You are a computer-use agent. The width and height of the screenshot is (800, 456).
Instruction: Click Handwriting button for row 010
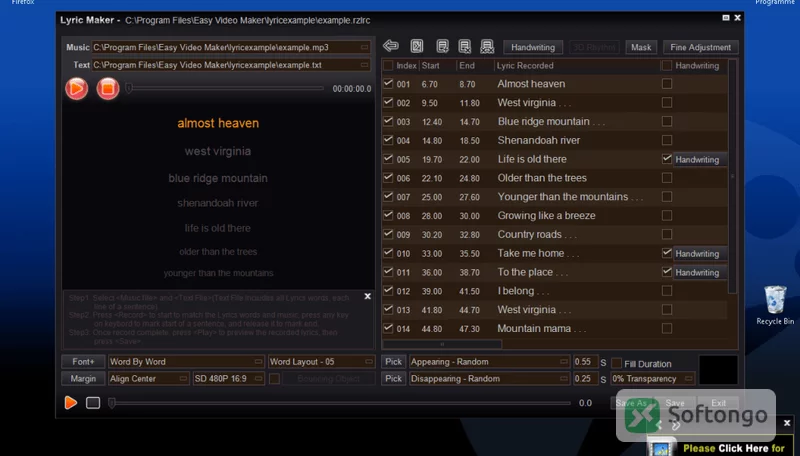click(x=700, y=254)
